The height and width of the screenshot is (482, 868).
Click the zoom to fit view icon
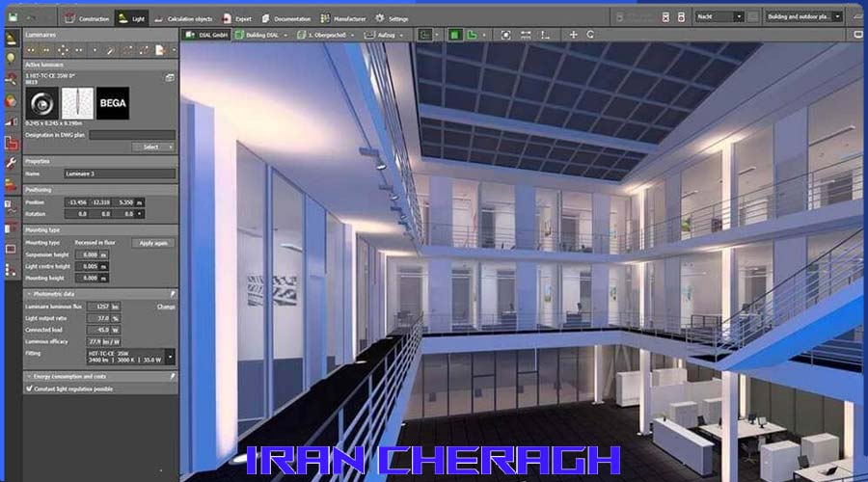coord(506,35)
